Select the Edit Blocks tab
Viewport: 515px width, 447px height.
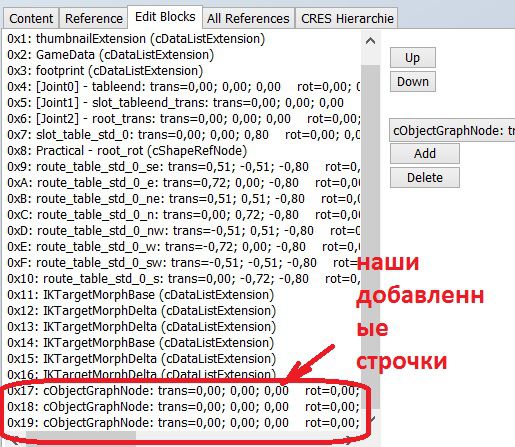[165, 17]
